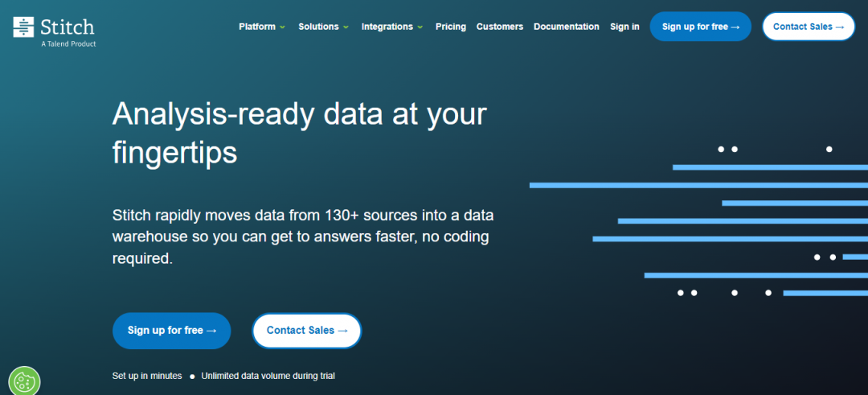Go to the Pricing page
Image resolution: width=868 pixels, height=395 pixels.
pos(450,27)
